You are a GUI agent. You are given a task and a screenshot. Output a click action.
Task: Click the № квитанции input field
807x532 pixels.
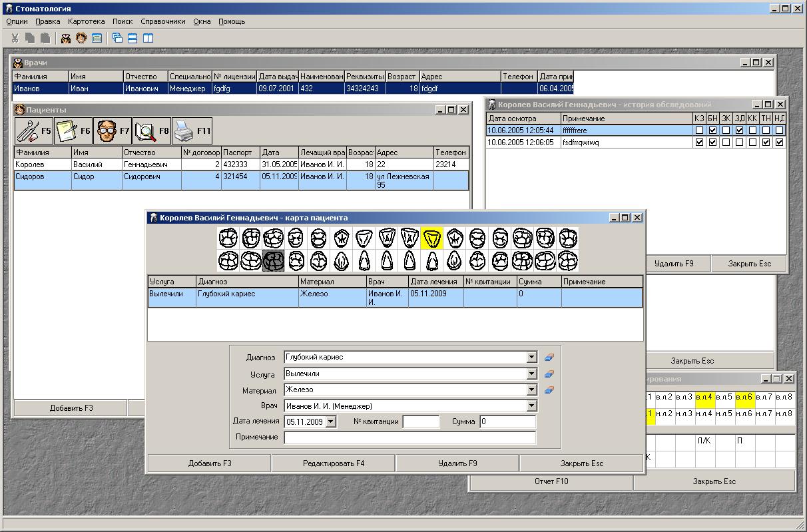click(421, 422)
